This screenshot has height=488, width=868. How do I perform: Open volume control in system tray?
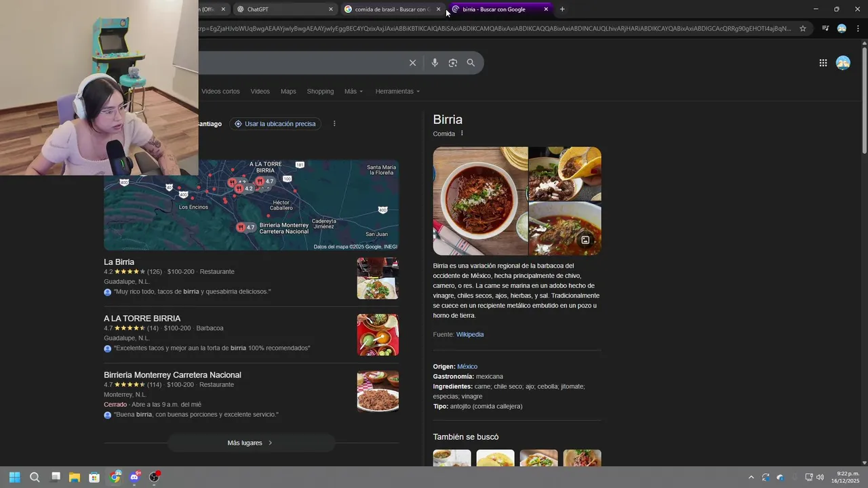point(820,477)
